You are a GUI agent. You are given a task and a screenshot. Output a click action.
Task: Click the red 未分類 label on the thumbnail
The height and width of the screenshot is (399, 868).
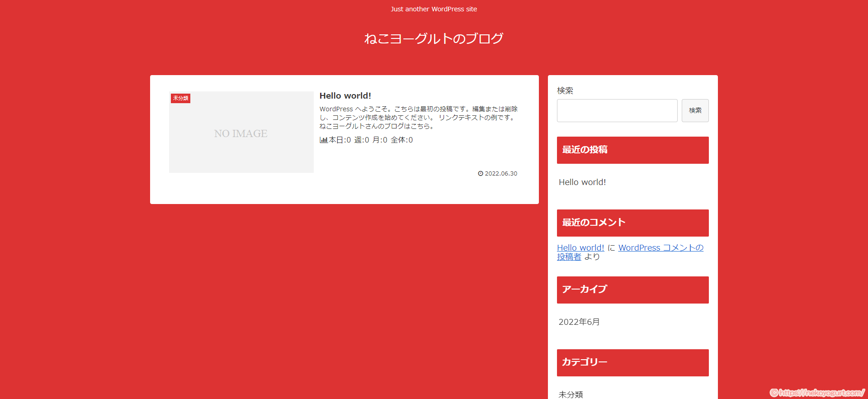(180, 98)
